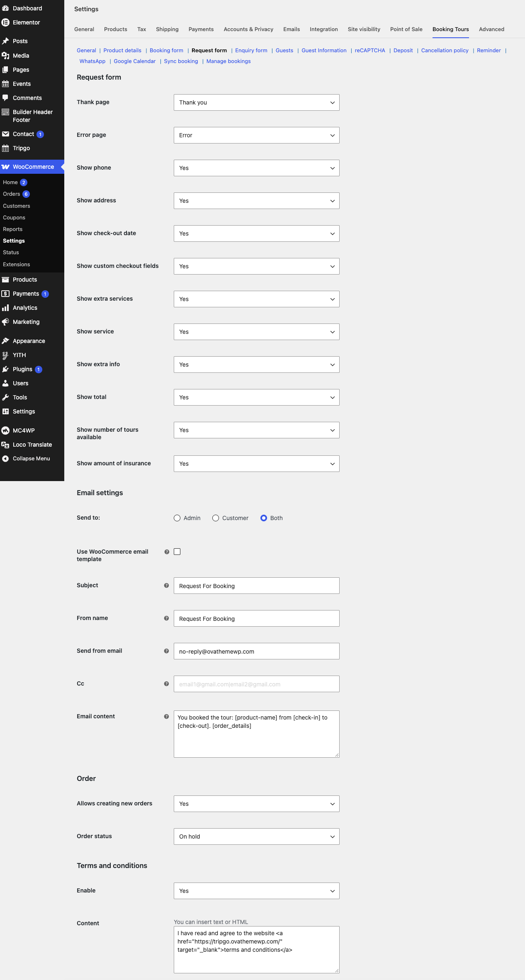Open Coupons submenu under WooCommerce
Viewport: 525px width, 980px height.
pos(14,218)
